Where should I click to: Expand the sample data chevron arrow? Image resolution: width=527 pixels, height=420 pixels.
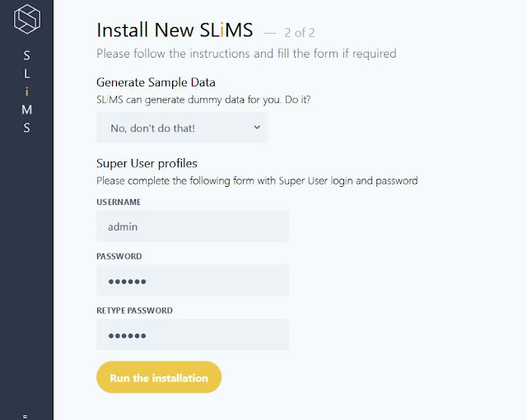point(257,128)
